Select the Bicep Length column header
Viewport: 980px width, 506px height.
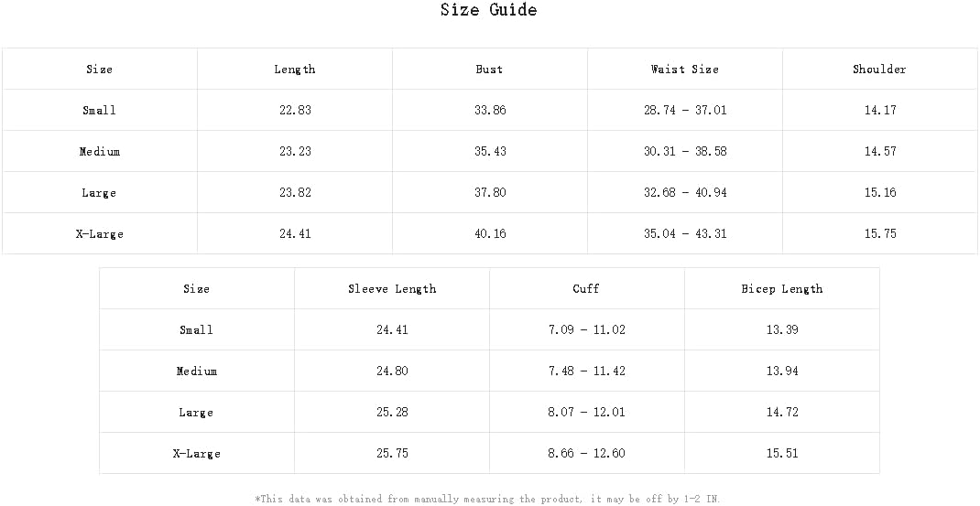[782, 289]
